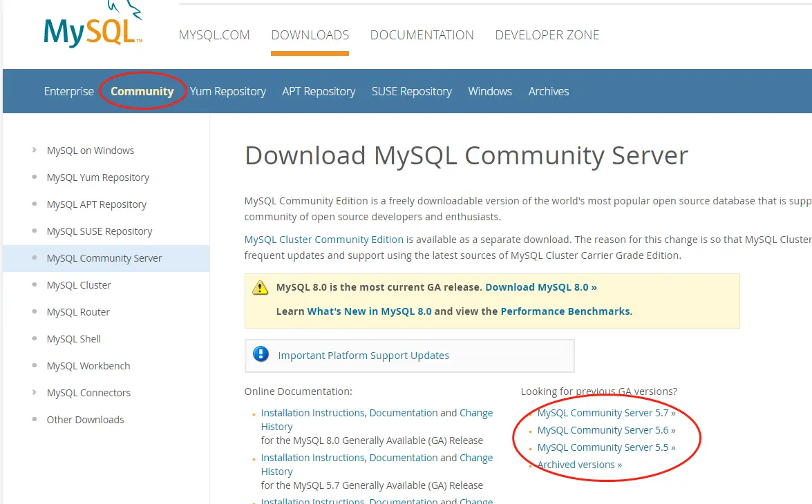Open the Performance Benchmarks link
This screenshot has width=812, height=504.
click(x=565, y=311)
